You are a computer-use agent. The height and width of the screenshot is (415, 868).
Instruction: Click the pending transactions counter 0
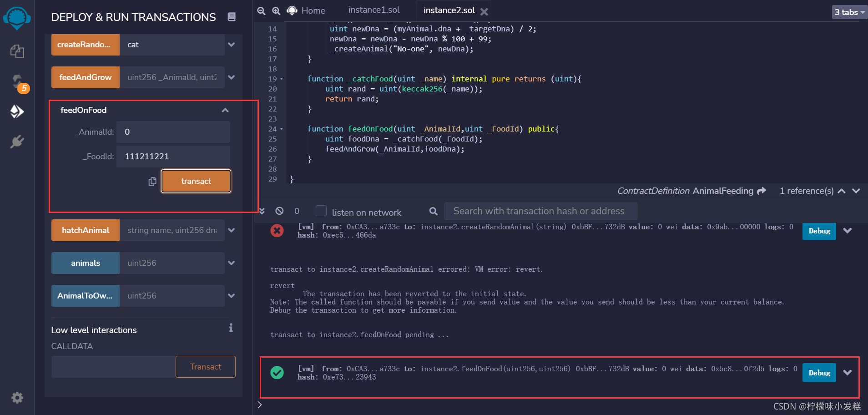pos(297,211)
